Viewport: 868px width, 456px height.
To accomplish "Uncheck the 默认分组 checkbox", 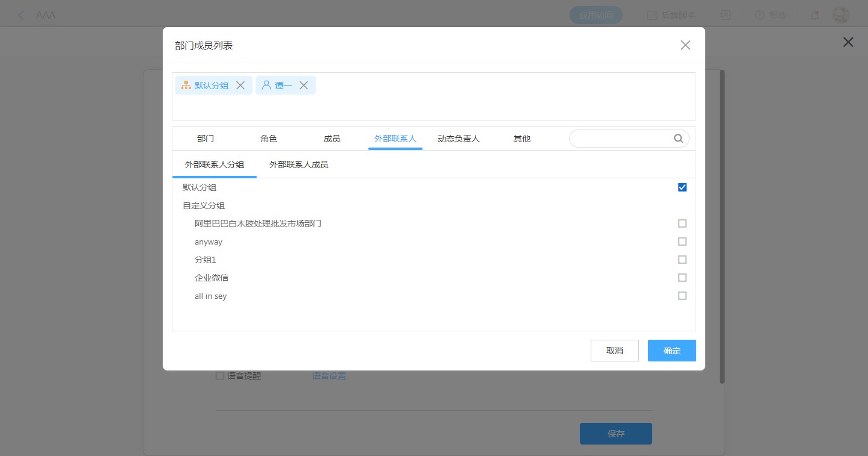I will pyautogui.click(x=682, y=187).
